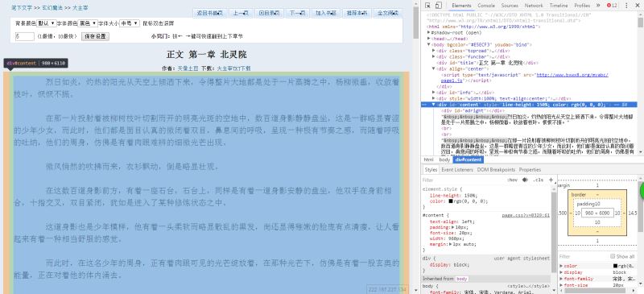Open the background color dropdown (默认)
The height and width of the screenshot is (294, 644).
[x=47, y=23]
